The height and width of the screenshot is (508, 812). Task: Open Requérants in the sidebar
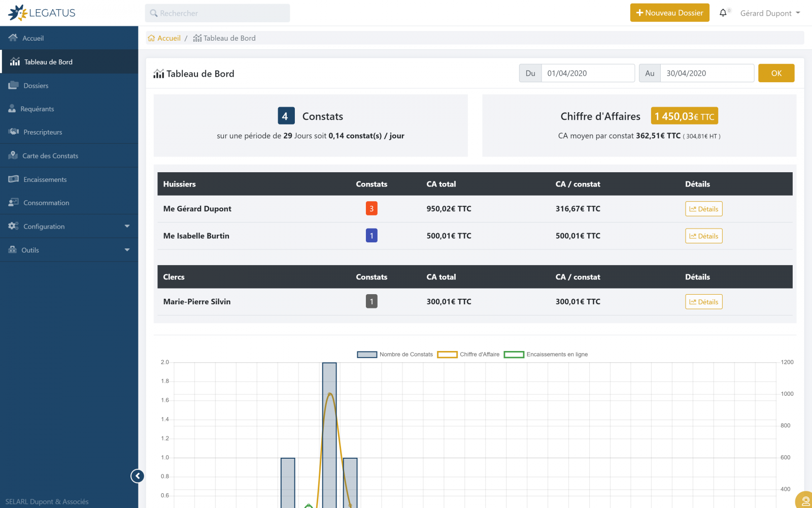pos(69,109)
